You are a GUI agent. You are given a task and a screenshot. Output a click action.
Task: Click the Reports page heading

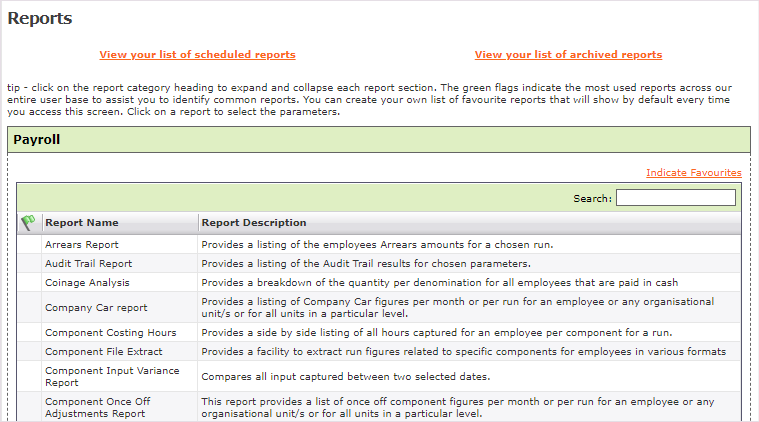(40, 18)
